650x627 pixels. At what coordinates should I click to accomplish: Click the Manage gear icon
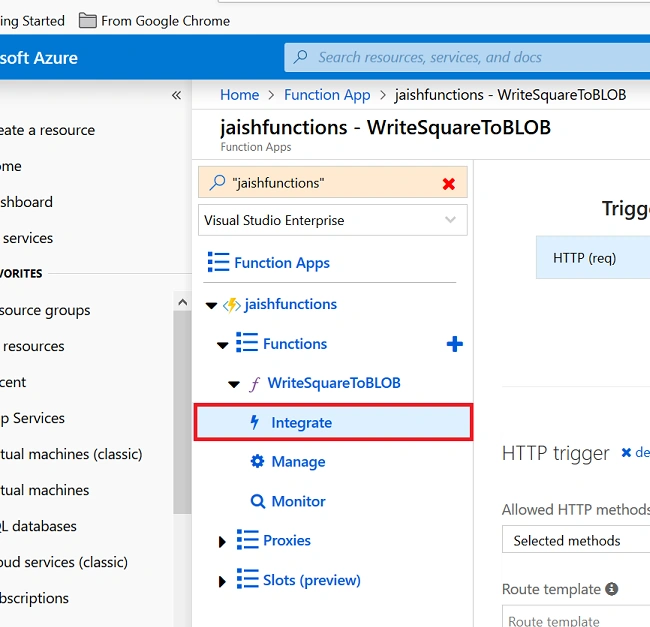tap(257, 461)
